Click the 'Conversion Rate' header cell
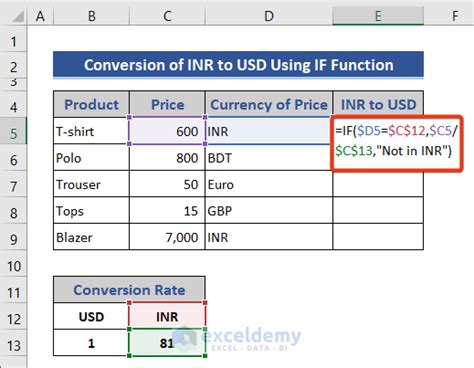Screen dimensions: 474x368 pos(129,290)
